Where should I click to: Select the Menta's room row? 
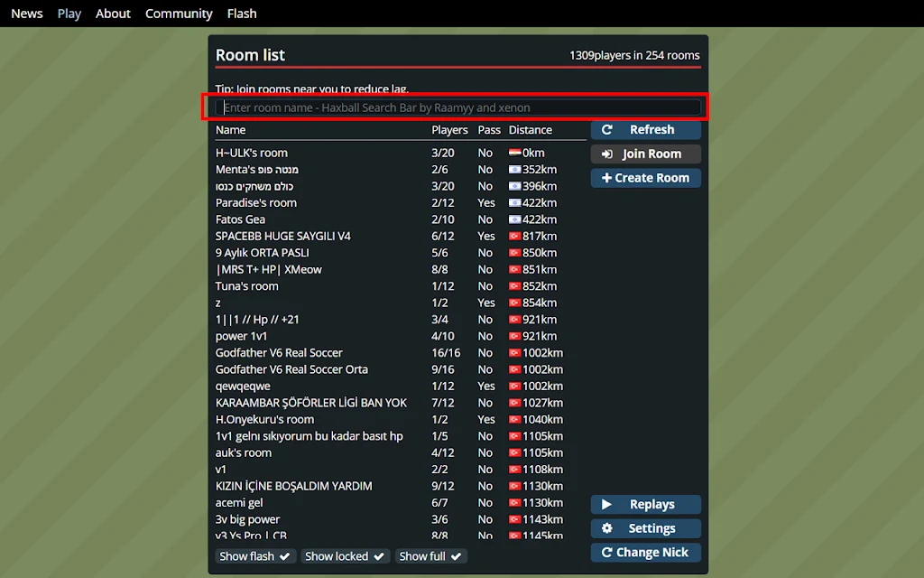[x=400, y=169]
